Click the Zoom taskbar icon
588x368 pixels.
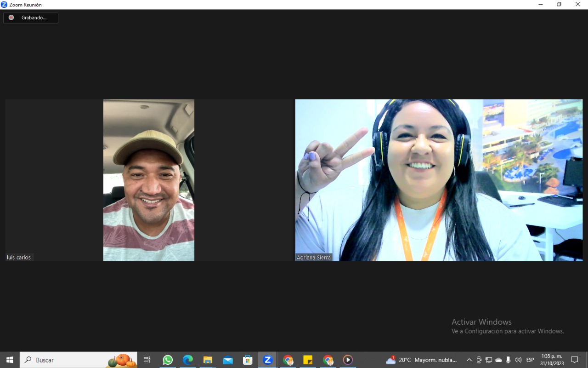point(268,360)
